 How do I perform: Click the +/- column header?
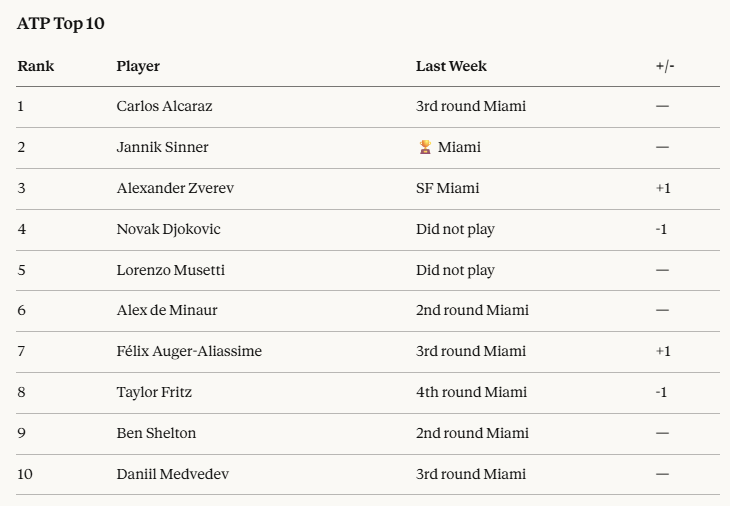click(x=665, y=66)
